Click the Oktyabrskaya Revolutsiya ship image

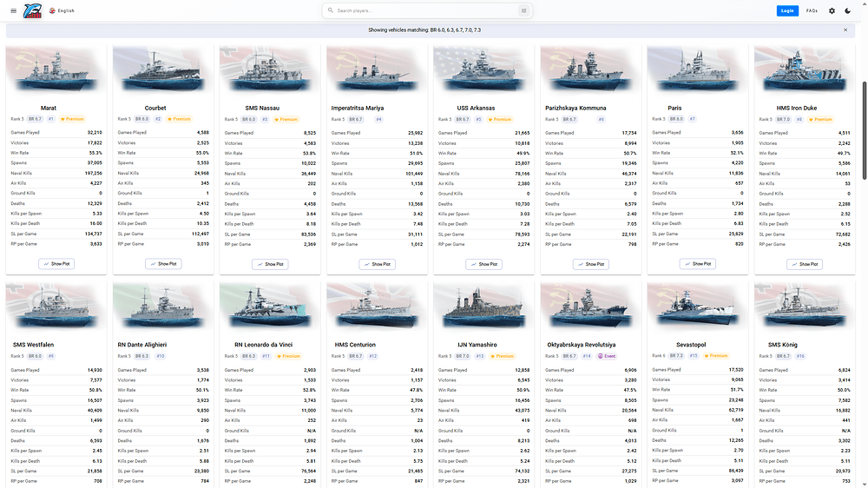tap(590, 308)
